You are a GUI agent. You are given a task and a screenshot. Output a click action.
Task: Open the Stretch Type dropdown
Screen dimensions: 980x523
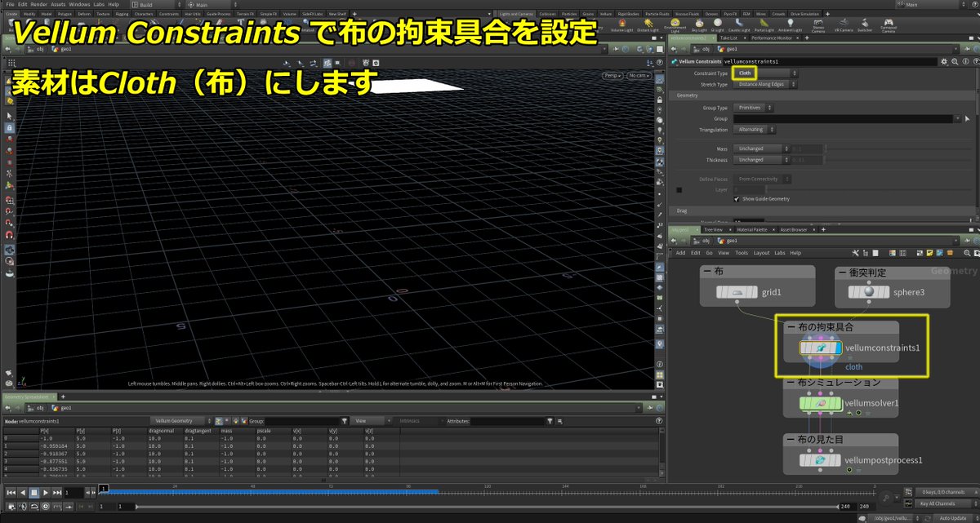765,84
